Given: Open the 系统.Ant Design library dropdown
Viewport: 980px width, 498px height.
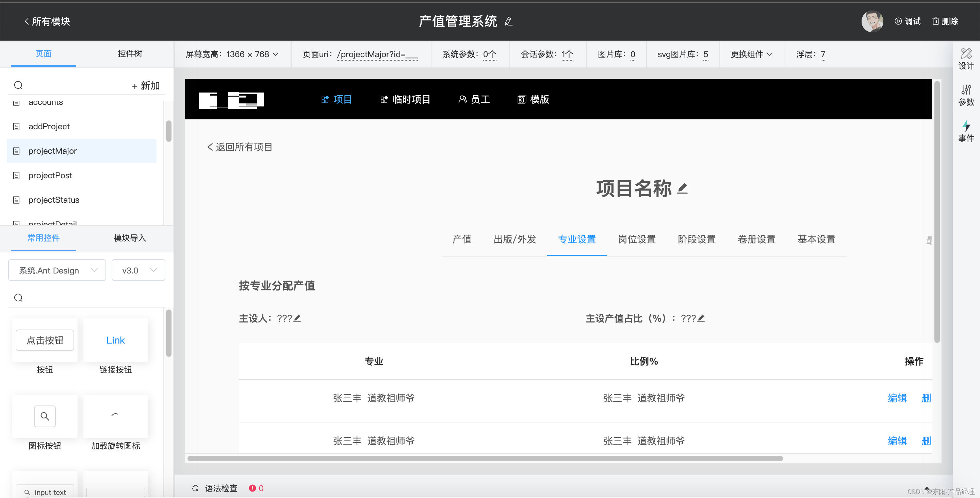Looking at the screenshot, I should pos(57,270).
